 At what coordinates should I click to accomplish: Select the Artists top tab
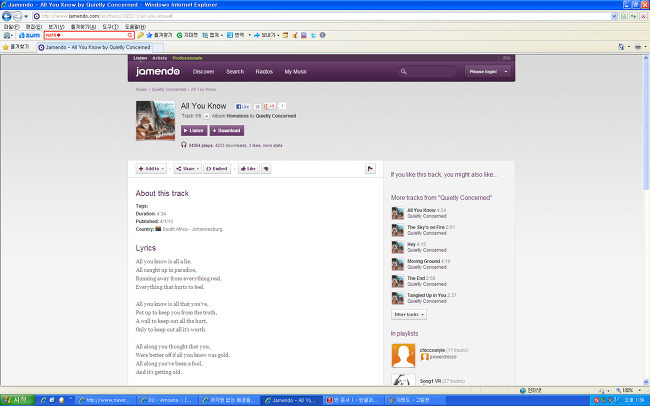point(160,58)
